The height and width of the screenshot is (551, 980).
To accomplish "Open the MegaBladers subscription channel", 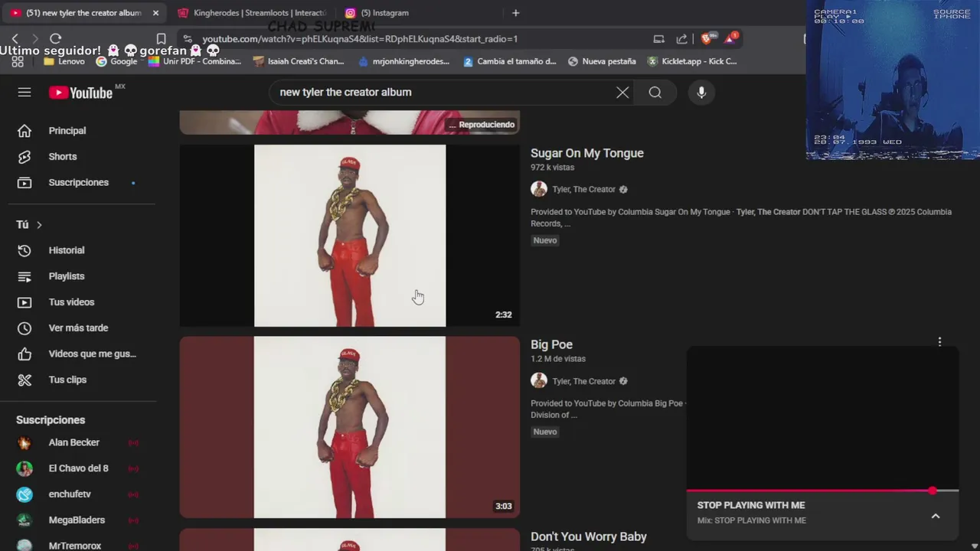I will 77,520.
